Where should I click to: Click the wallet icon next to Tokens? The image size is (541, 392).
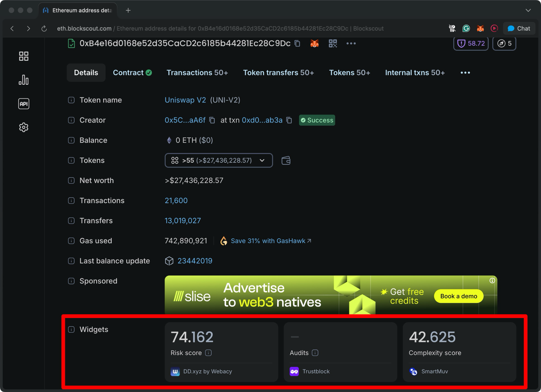[x=286, y=160]
